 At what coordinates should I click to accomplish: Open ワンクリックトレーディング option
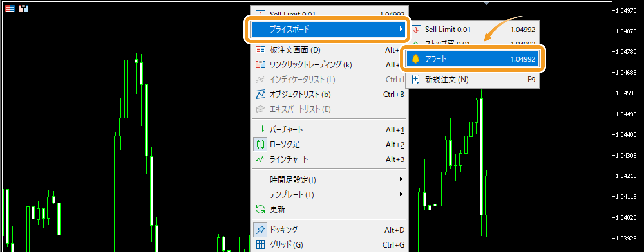pos(311,65)
